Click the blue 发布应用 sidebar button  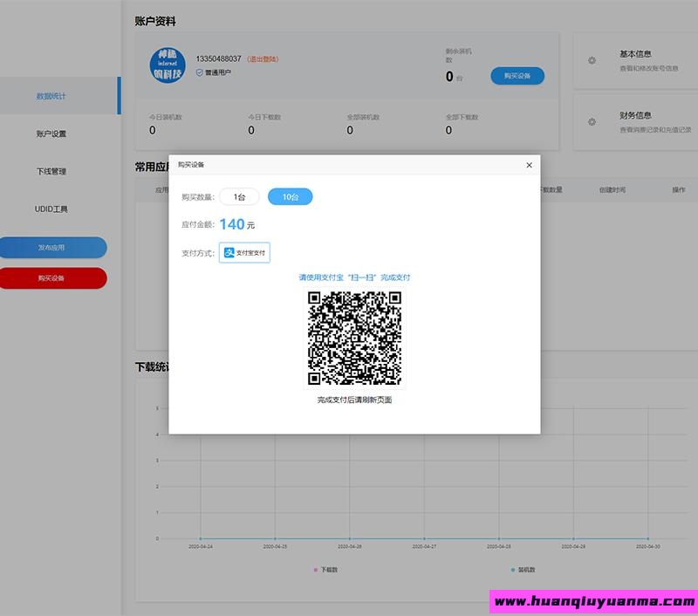coord(52,248)
